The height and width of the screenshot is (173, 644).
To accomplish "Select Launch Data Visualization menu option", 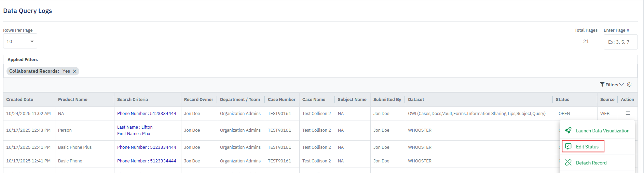I will coord(602,131).
